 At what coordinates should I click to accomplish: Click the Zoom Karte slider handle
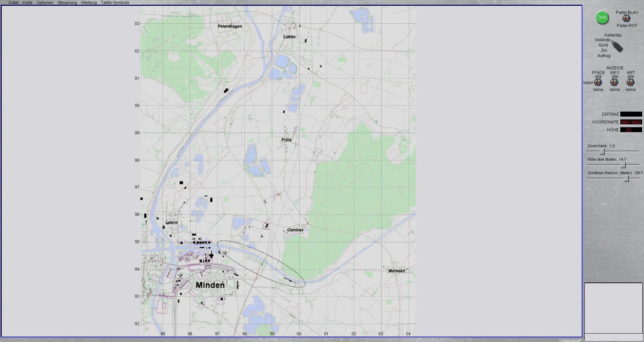point(602,152)
